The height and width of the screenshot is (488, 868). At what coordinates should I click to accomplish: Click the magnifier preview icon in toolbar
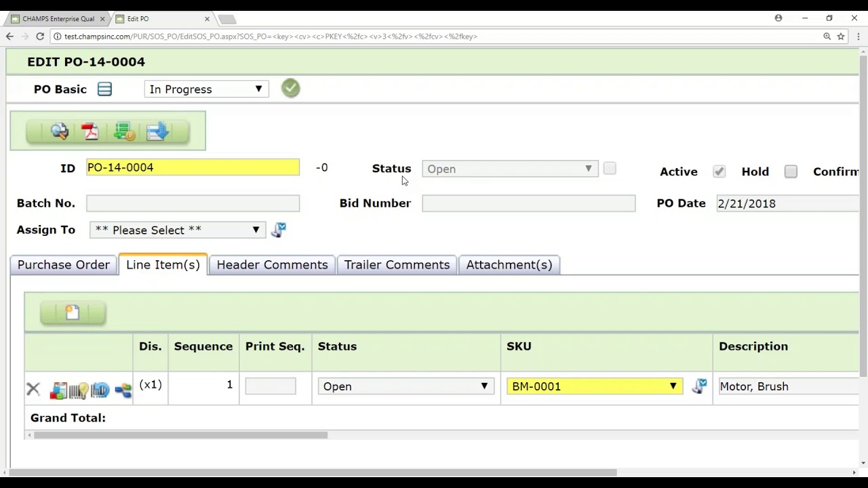point(60,131)
